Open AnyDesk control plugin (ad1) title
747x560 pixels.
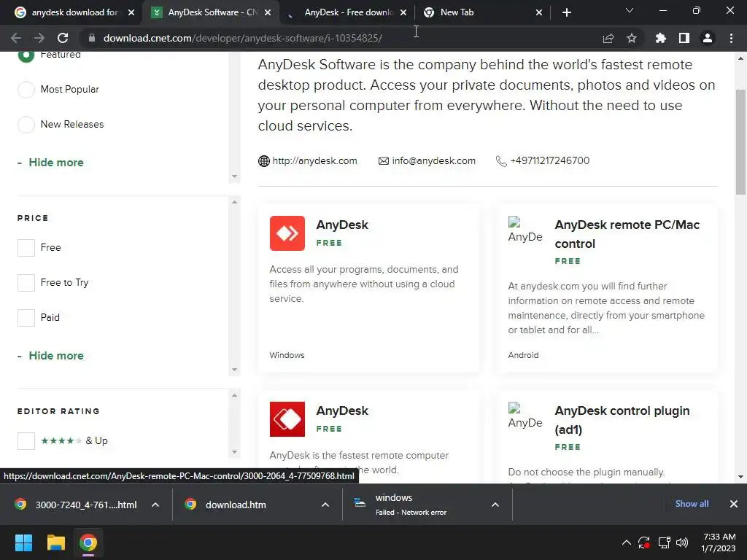(x=622, y=420)
